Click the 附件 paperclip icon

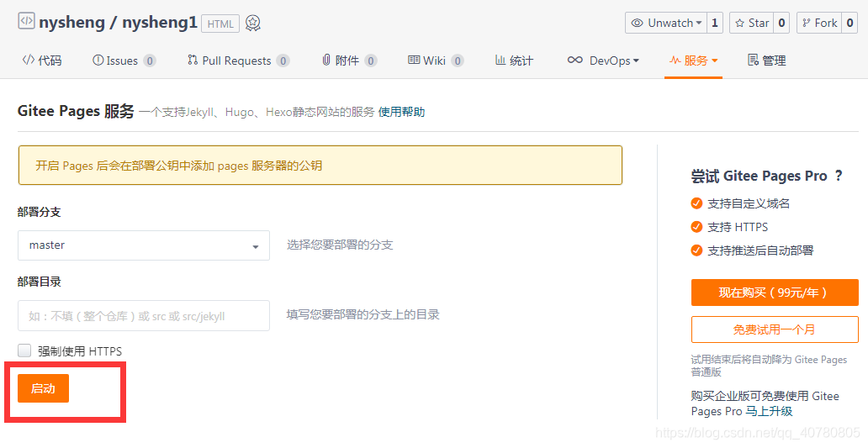(x=326, y=60)
